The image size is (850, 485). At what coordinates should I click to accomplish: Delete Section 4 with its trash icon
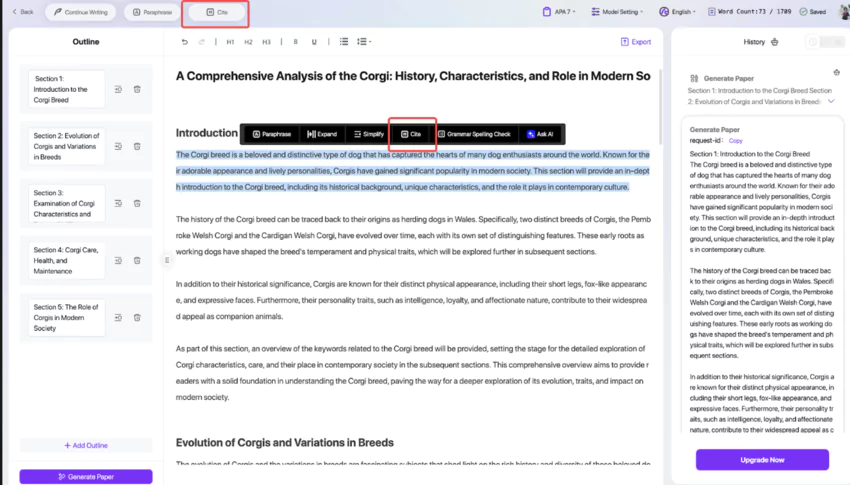137,261
